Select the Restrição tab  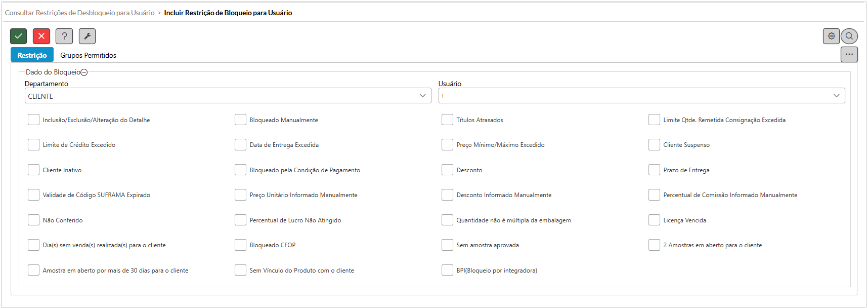point(32,55)
